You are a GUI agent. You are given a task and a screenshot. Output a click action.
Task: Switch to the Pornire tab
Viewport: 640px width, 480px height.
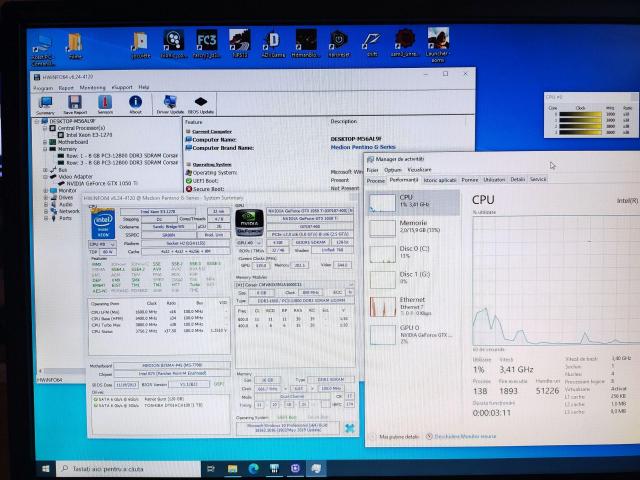[x=470, y=180]
